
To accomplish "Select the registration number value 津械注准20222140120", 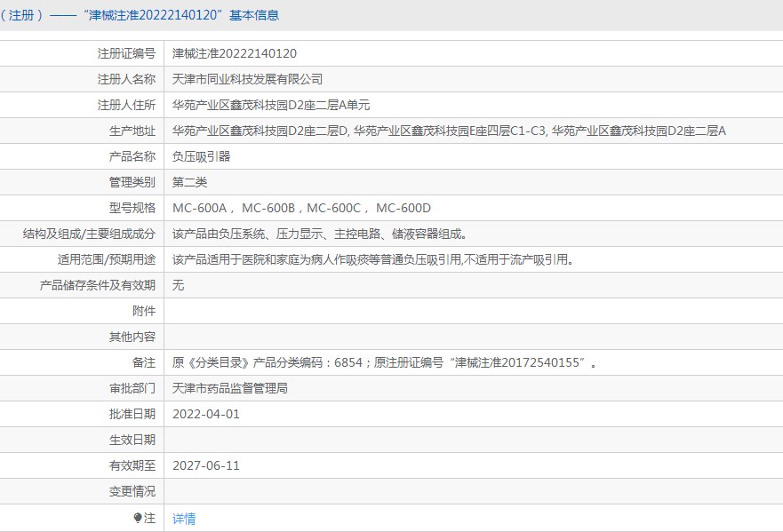I will [x=235, y=53].
